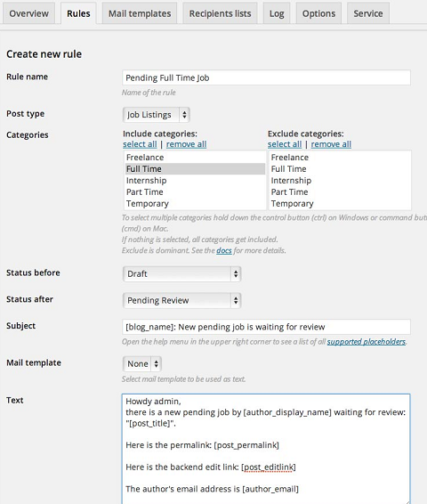Expand the Status after Pending Review dropdown

click(181, 301)
